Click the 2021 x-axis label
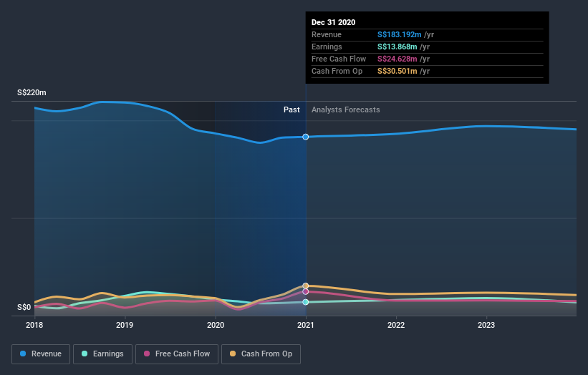This screenshot has width=588, height=375. point(306,325)
